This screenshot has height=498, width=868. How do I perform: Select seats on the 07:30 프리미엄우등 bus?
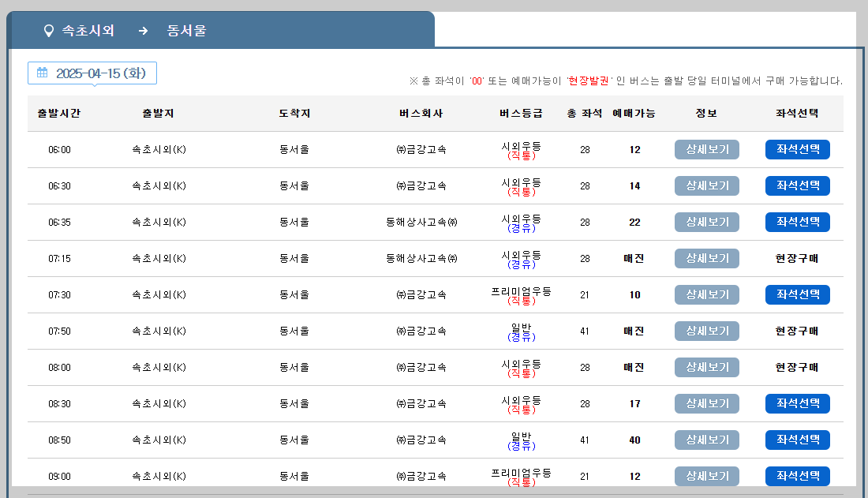click(797, 294)
